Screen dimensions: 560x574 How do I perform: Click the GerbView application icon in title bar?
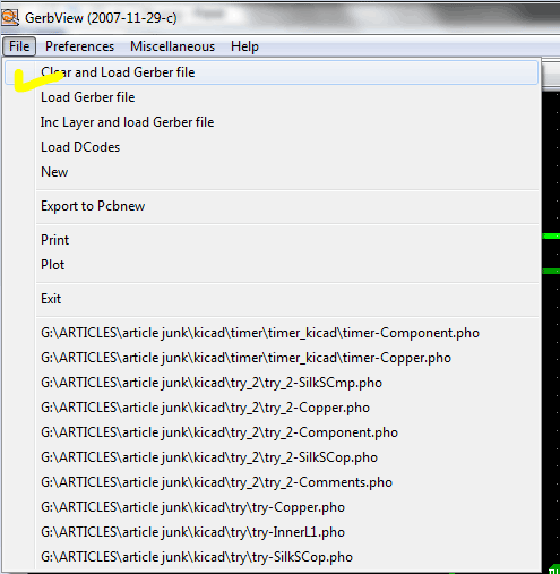coord(10,18)
